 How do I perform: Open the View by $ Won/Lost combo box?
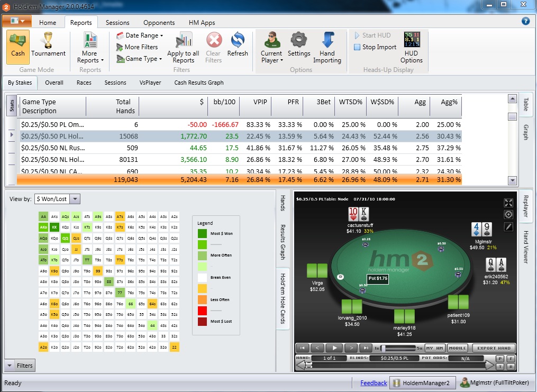pyautogui.click(x=57, y=199)
